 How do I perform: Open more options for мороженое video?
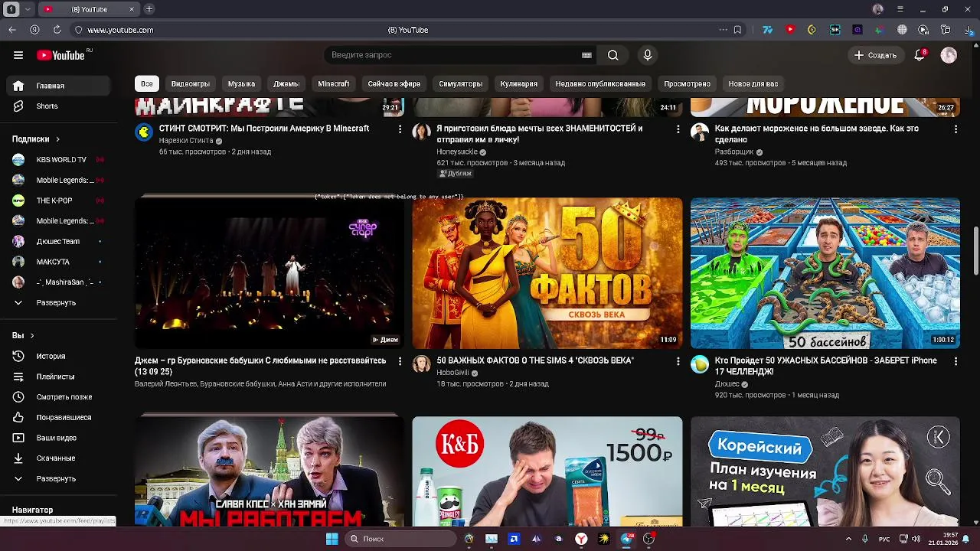(955, 129)
